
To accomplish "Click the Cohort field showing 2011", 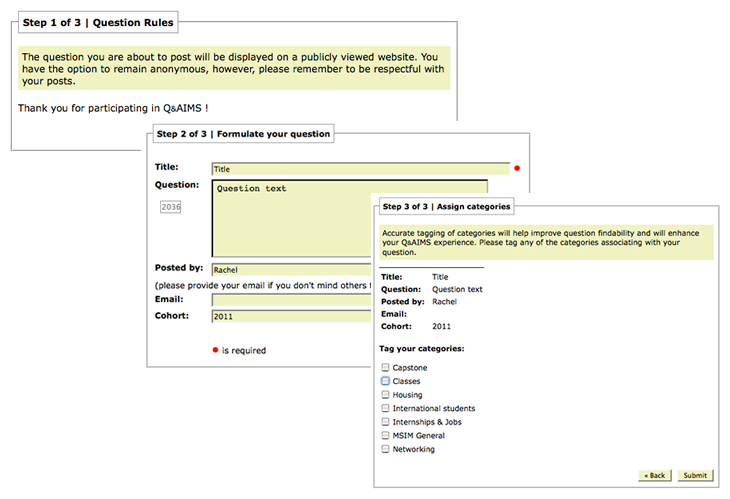I will point(291,316).
